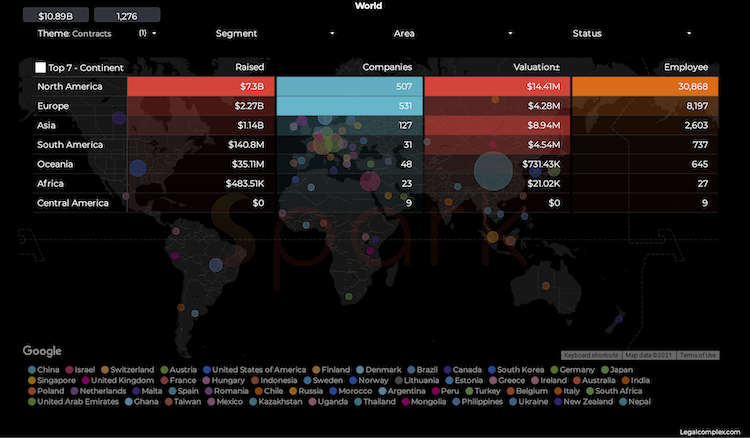
Task: Expand the Segment dropdown
Action: [332, 33]
